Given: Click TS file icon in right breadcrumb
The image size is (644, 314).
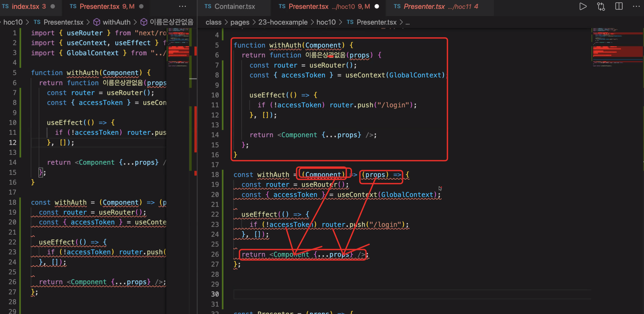Looking at the screenshot, I should click(x=350, y=22).
